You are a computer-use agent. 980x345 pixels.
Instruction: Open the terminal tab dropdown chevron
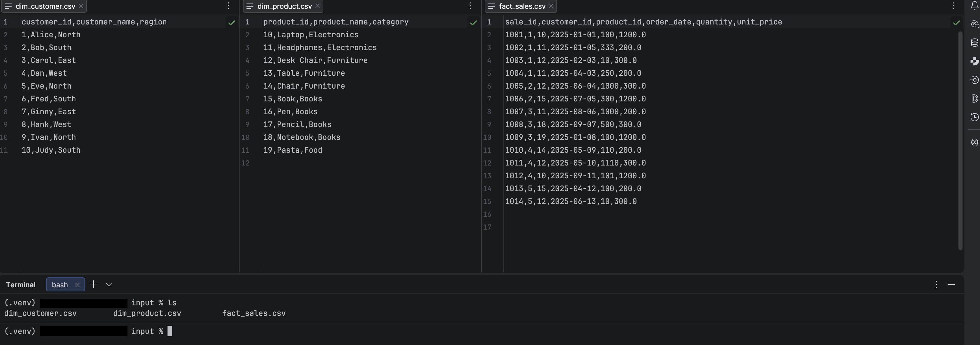[109, 284]
